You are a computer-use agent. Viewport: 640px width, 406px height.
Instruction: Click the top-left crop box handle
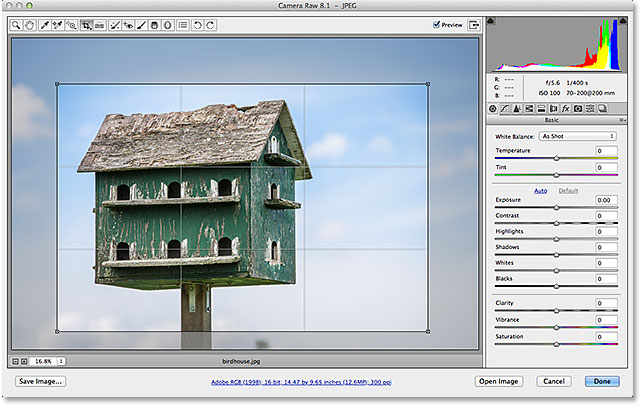[57, 84]
